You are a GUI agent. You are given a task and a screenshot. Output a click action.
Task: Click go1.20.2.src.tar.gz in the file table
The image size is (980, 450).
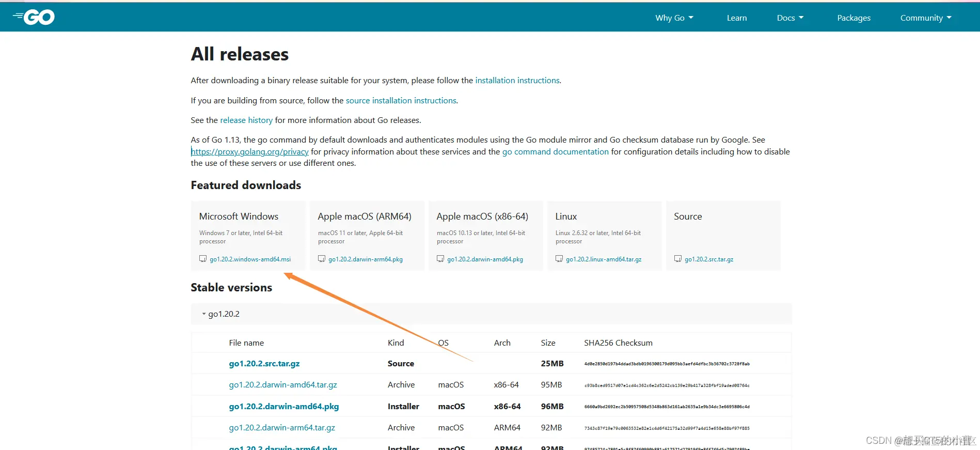264,364
